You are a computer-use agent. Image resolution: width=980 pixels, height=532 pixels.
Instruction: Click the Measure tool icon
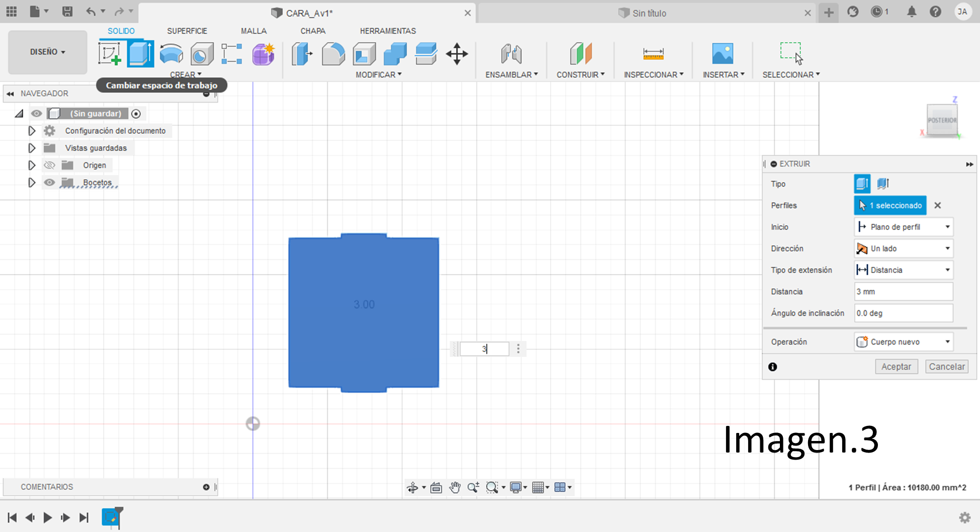(653, 53)
